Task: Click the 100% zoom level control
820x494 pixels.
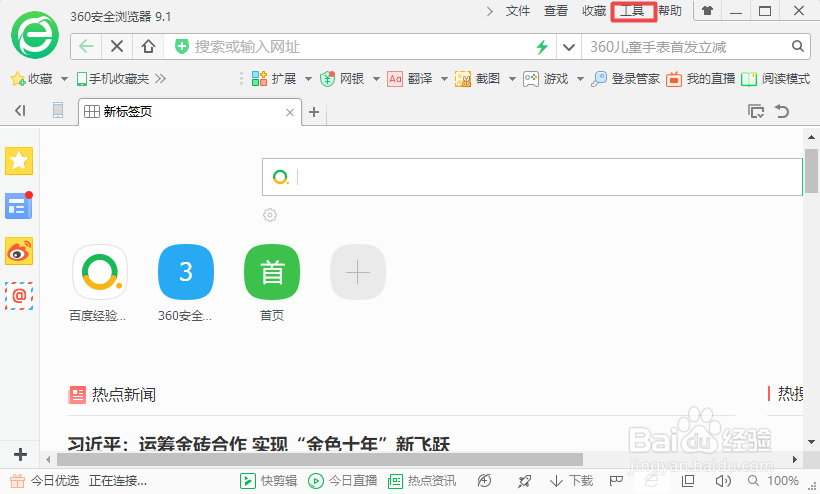Action: click(x=773, y=480)
